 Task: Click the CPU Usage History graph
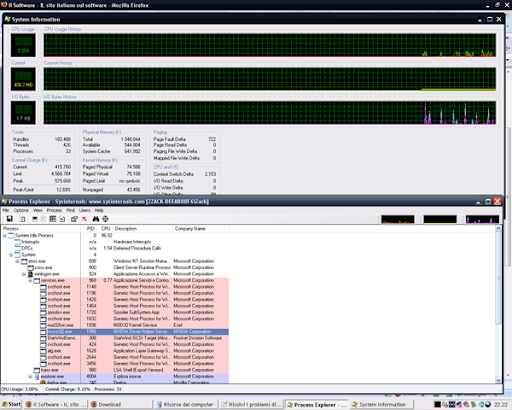[270, 45]
